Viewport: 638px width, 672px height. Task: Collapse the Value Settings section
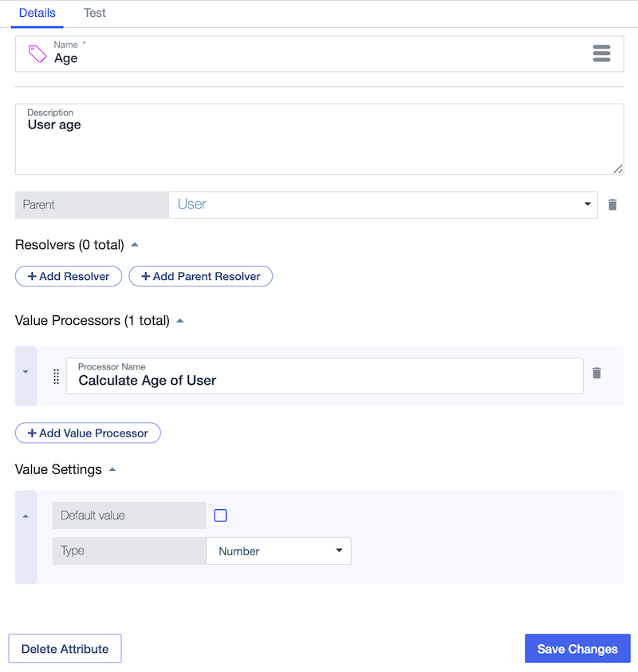point(112,469)
